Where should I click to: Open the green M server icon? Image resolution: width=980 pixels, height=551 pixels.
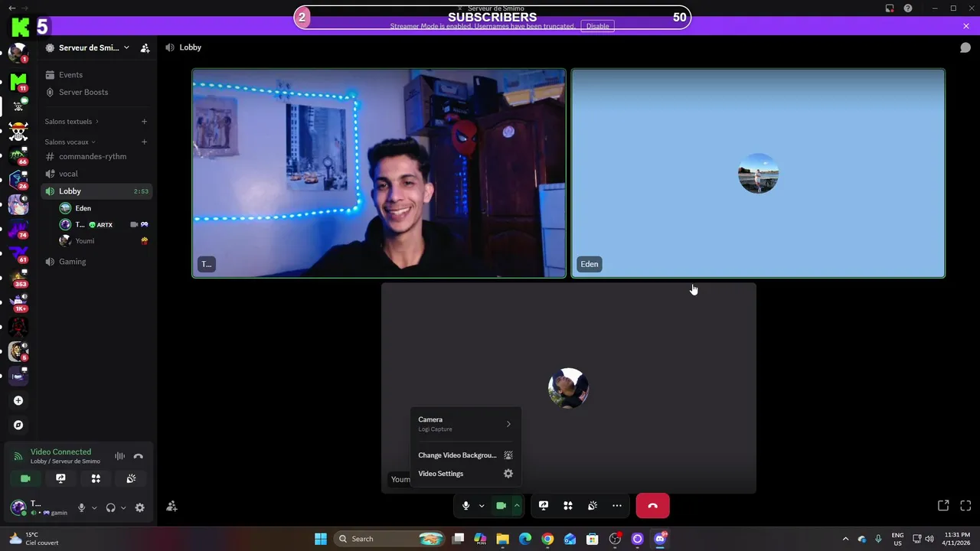(x=18, y=80)
